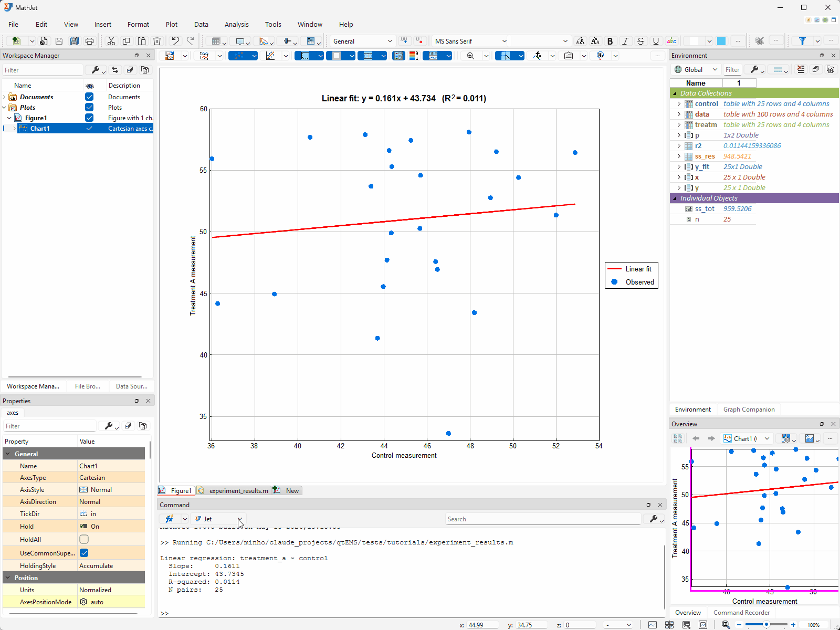Collapse the Plots tree node
Image resolution: width=840 pixels, height=630 pixels.
point(4,107)
